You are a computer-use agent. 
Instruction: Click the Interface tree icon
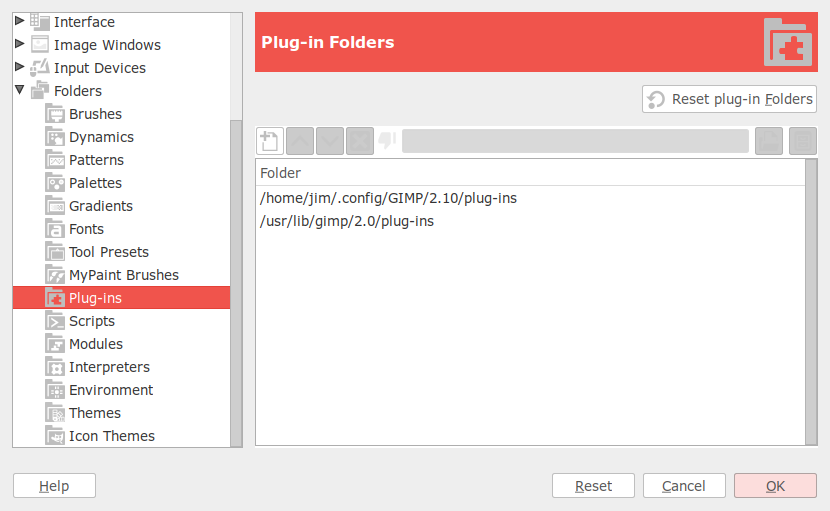point(40,22)
